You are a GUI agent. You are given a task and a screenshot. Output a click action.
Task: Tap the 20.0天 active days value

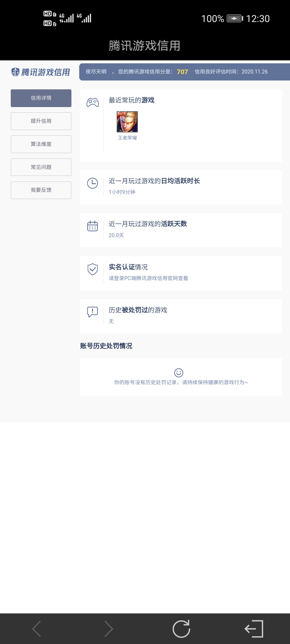tap(116, 235)
